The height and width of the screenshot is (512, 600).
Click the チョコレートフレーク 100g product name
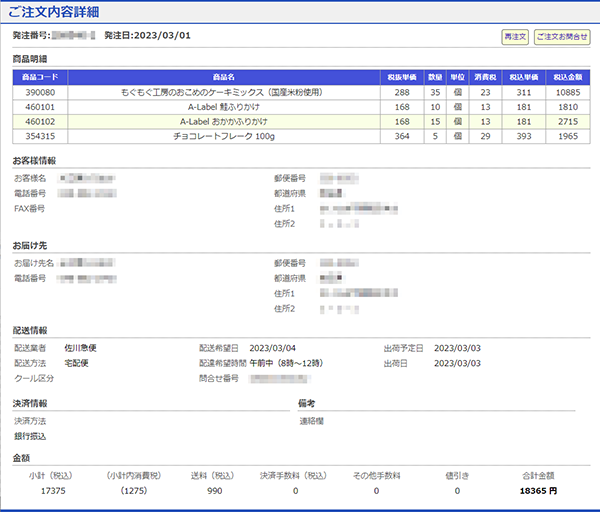tap(224, 136)
